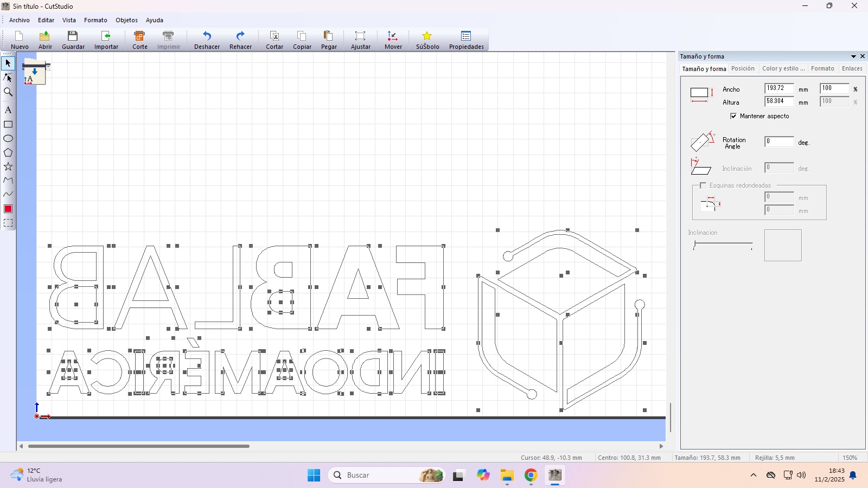The width and height of the screenshot is (868, 488).
Task: Open Propiedades from the toolbar
Action: tap(466, 40)
